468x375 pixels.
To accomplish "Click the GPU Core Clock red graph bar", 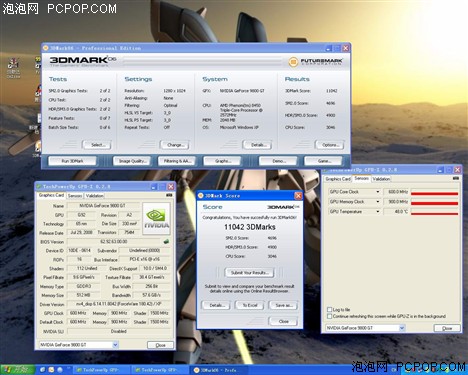I will (435, 193).
